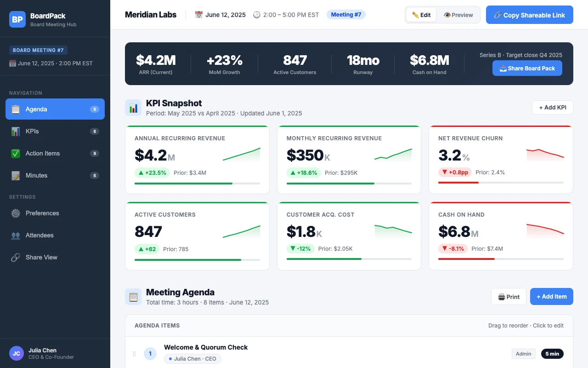
Task: Switch to Edit mode in the toggle group
Action: (x=421, y=15)
